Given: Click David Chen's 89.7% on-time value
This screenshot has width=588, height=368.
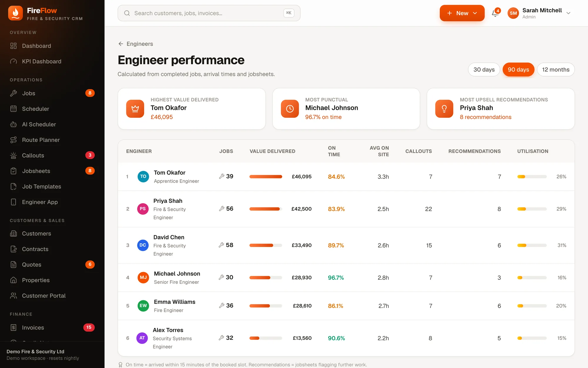Looking at the screenshot, I should [336, 246].
